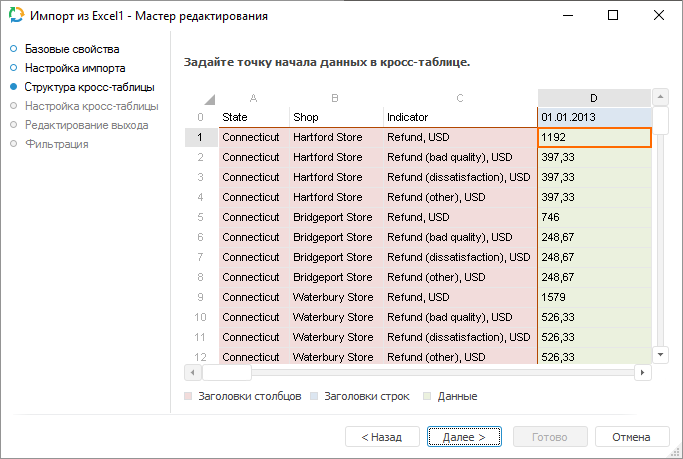Image resolution: width=683 pixels, height=459 pixels.
Task: Select the 'Настройка импорта' wizard step
Action: [75, 68]
